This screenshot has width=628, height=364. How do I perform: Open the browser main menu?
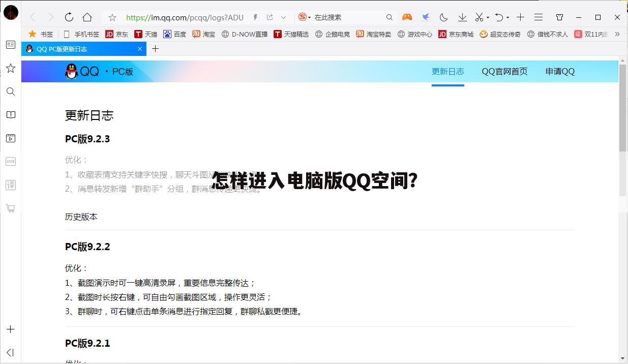click(x=539, y=17)
